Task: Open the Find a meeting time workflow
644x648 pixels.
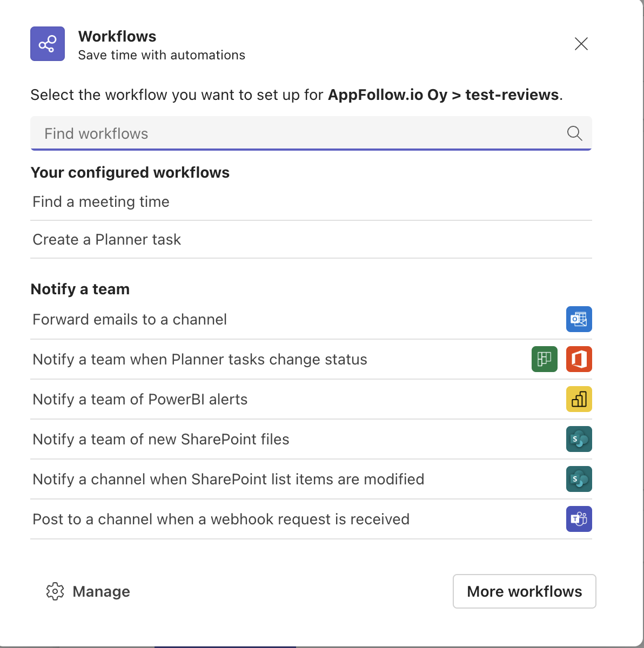Action: (x=311, y=202)
